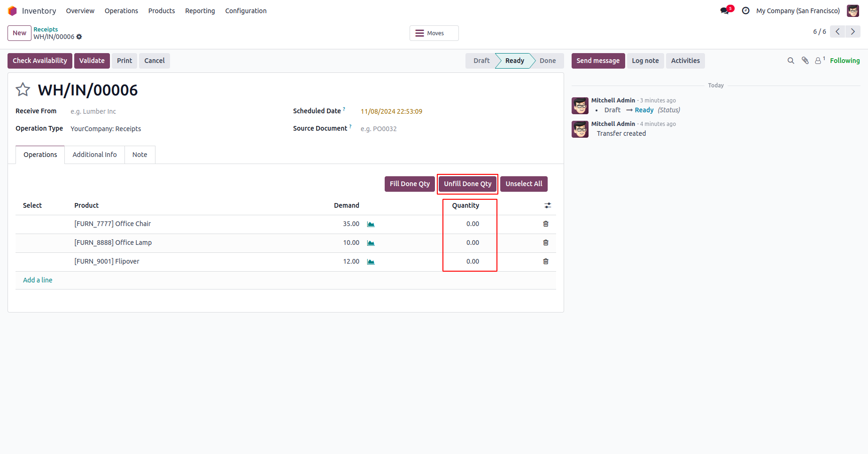
Task: Click the Product column header
Action: point(86,205)
